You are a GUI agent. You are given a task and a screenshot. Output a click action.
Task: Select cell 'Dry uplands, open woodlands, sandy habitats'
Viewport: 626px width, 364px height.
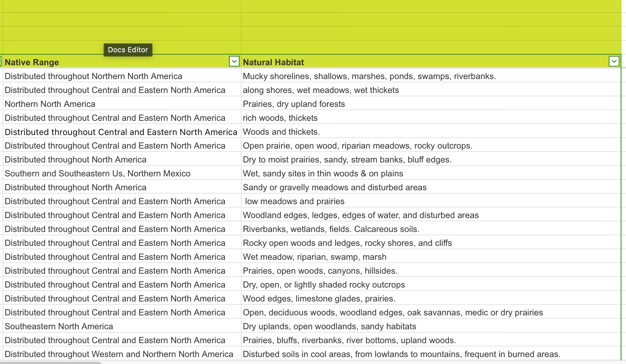(x=431, y=326)
